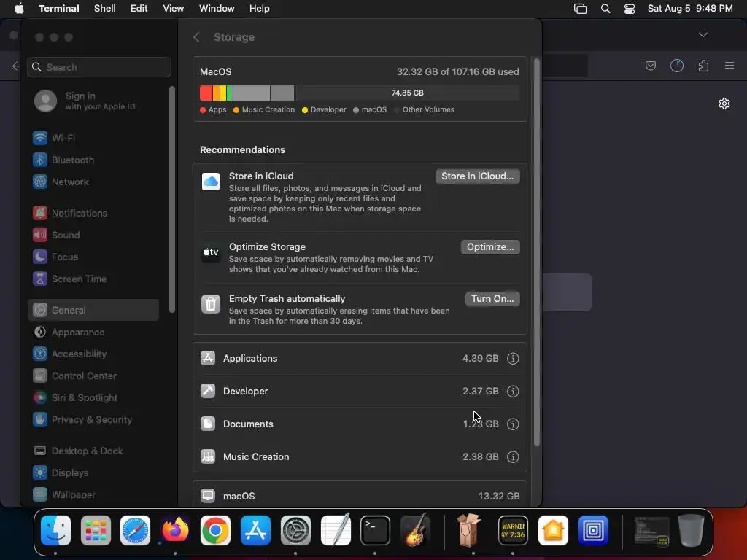The height and width of the screenshot is (560, 747).
Task: Open the Terminal menu
Action: (x=59, y=9)
